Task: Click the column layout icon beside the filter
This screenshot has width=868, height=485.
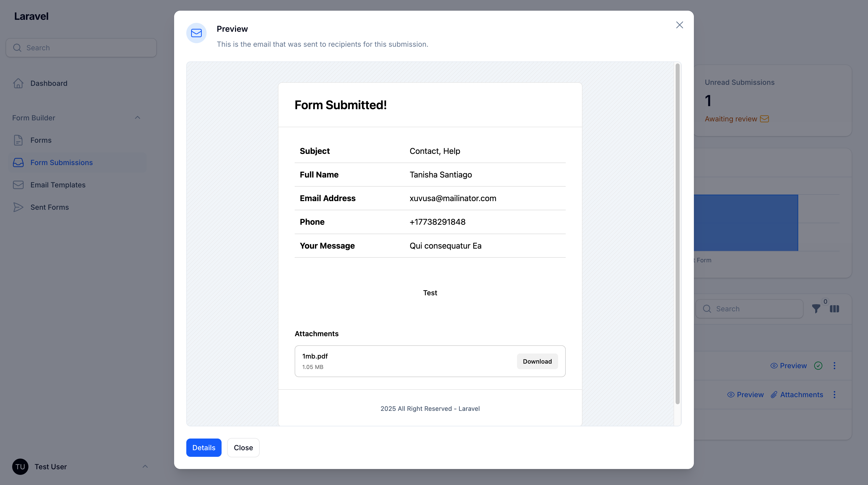Action: pos(835,309)
